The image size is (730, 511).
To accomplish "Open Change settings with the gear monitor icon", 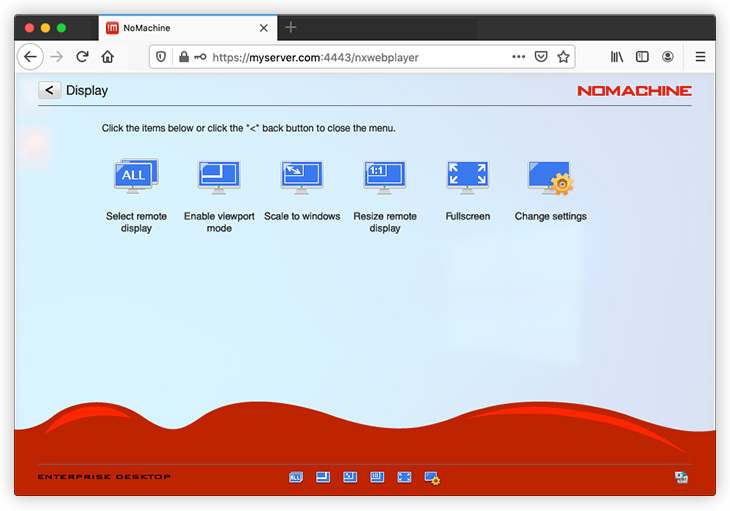I will coord(550,178).
